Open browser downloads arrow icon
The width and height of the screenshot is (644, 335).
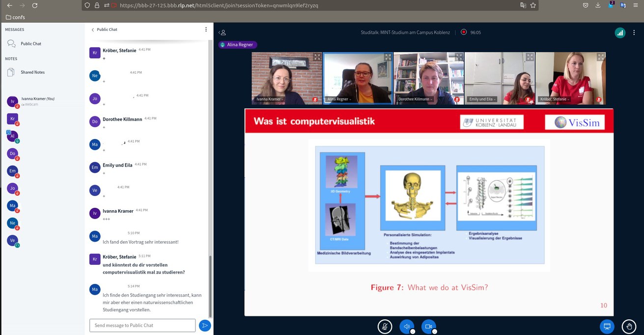598,5
